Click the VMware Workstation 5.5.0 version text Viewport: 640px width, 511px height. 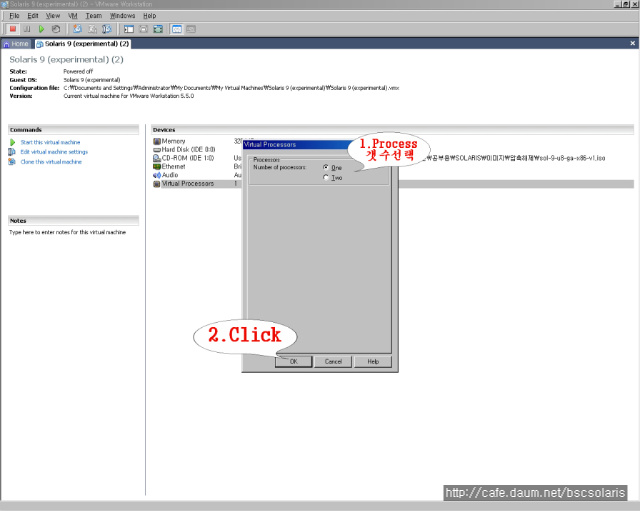(x=129, y=96)
